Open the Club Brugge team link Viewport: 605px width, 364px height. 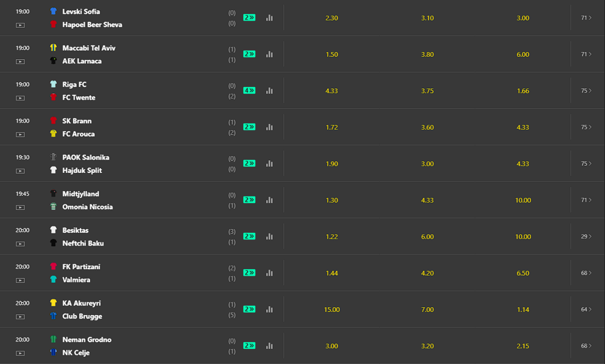tap(82, 316)
